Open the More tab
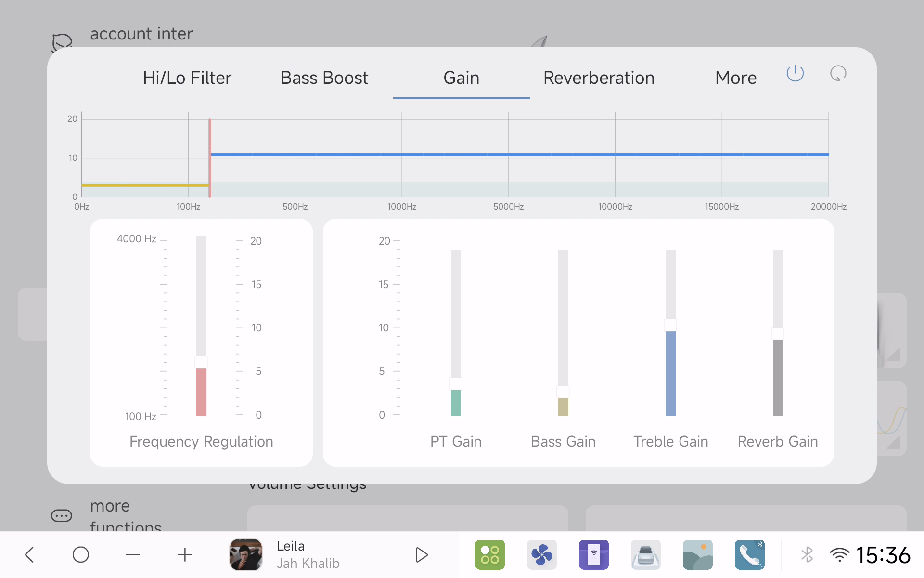924x578 pixels. [x=735, y=78]
